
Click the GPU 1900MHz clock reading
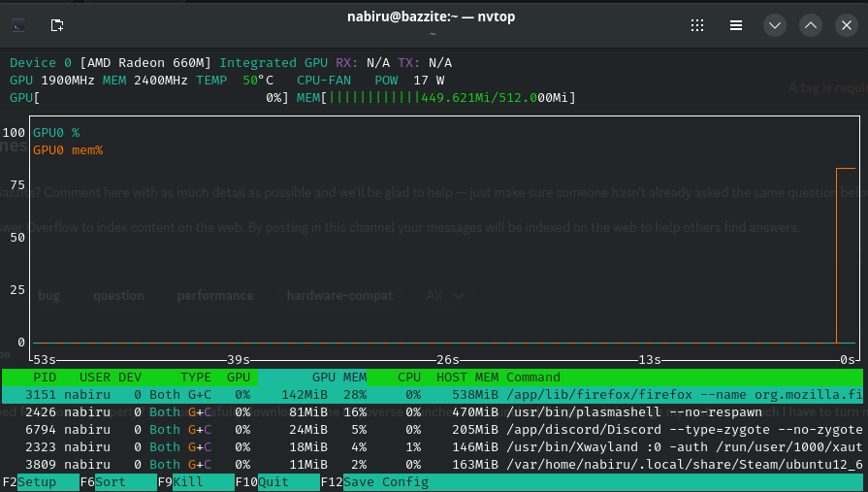click(52, 81)
